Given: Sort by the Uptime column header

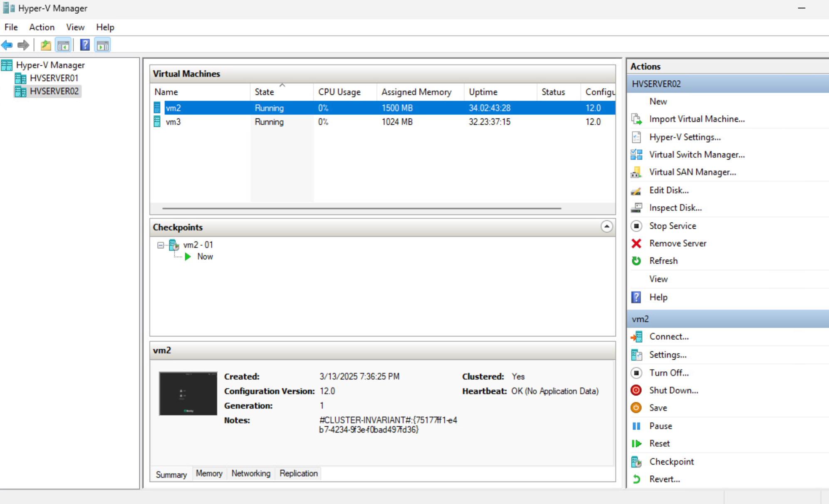Looking at the screenshot, I should (x=500, y=92).
